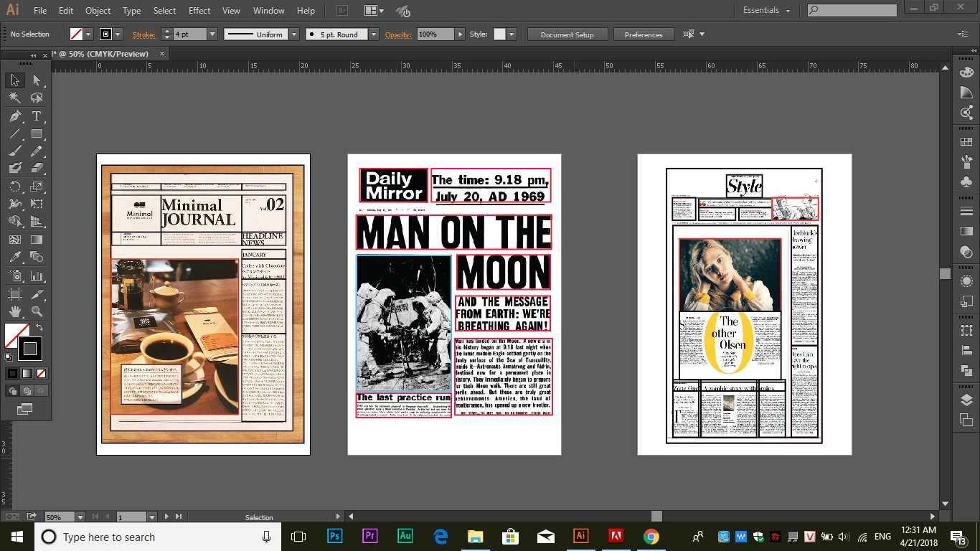
Task: Select the Hand tool
Action: 15,311
